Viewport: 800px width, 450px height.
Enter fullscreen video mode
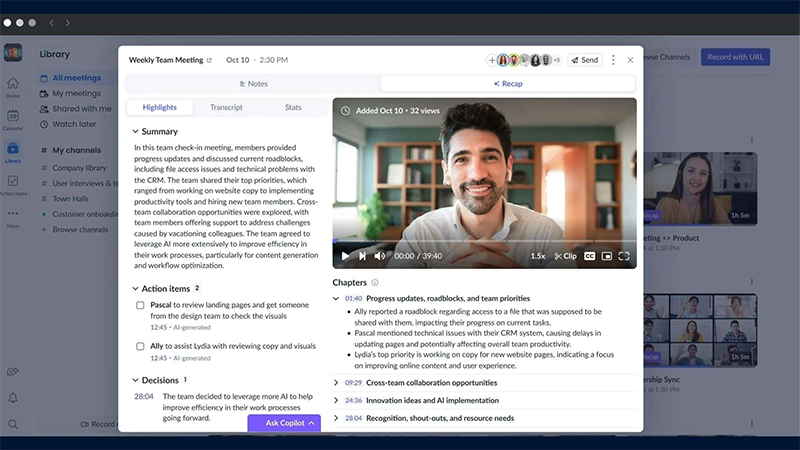[624, 256]
